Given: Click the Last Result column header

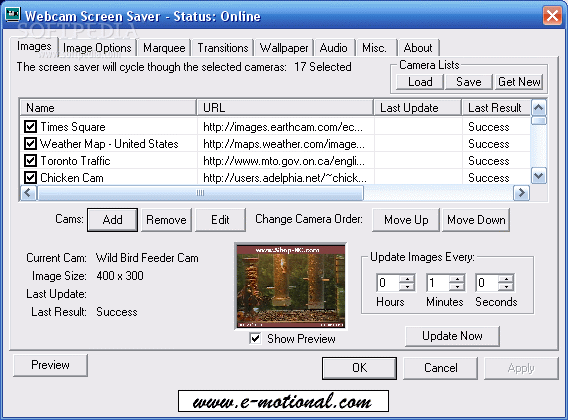Looking at the screenshot, I should pos(496,108).
